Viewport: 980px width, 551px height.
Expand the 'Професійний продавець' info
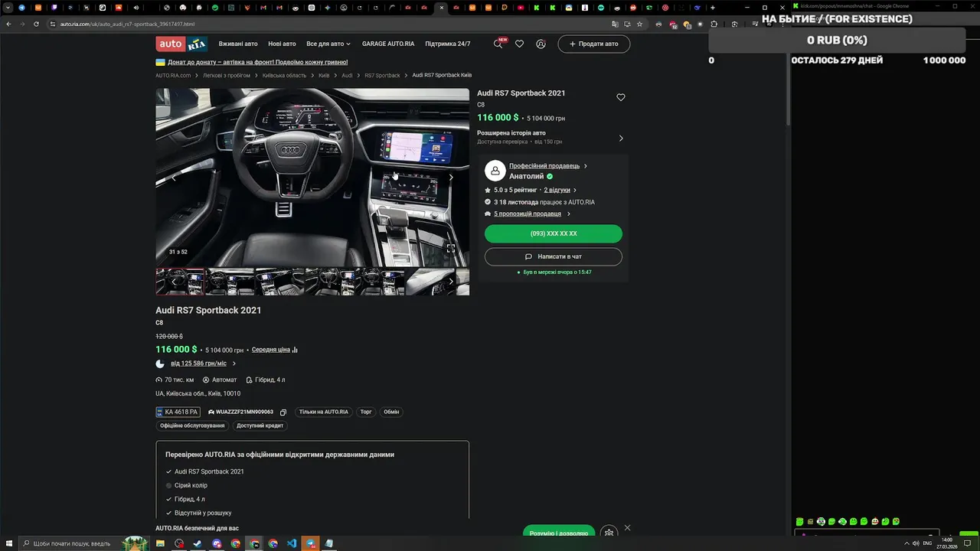[x=548, y=166]
